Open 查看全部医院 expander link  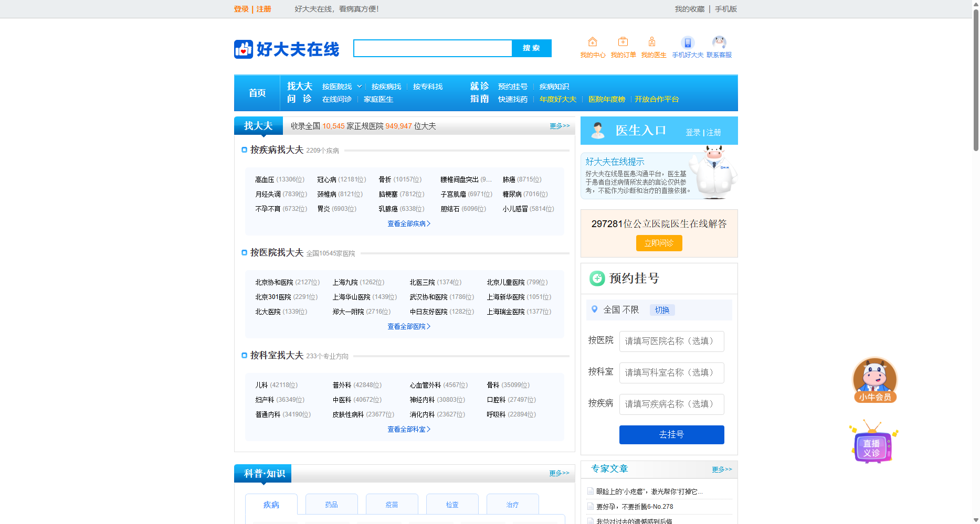pyautogui.click(x=409, y=326)
